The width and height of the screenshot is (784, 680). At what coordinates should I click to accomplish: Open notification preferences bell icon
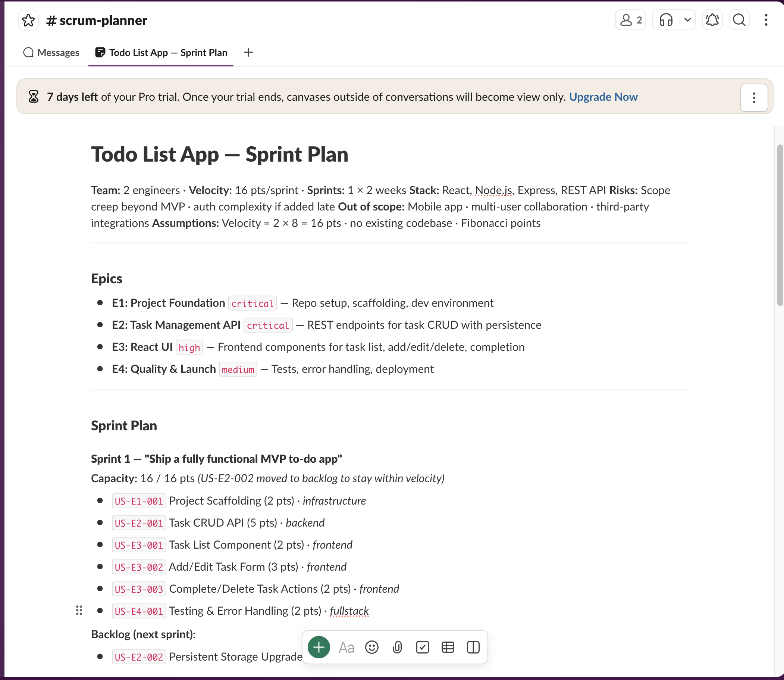pyautogui.click(x=712, y=20)
